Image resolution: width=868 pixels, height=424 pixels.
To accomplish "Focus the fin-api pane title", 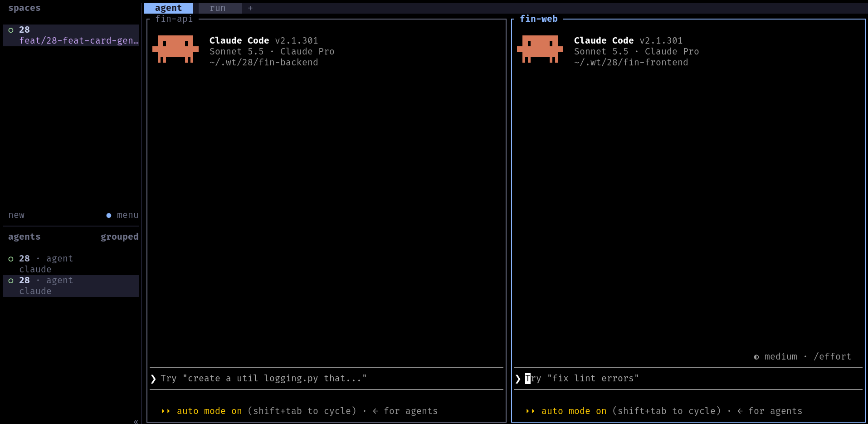I will (174, 19).
